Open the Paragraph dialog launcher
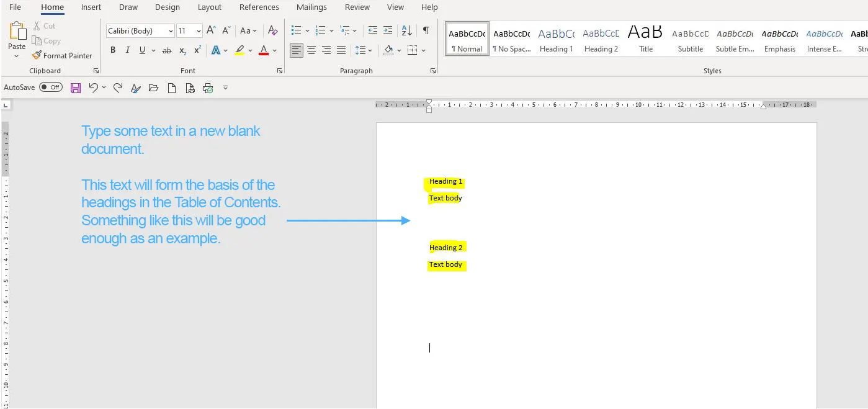The image size is (868, 409). 432,71
